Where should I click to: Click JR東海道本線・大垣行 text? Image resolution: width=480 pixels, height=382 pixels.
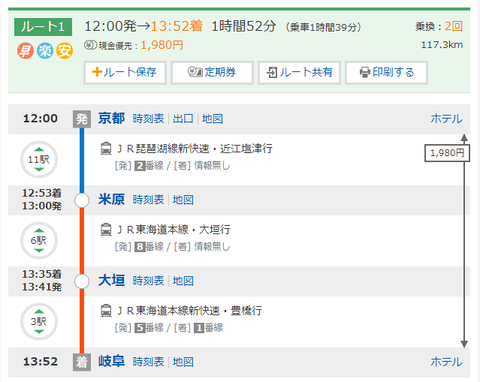(x=174, y=230)
